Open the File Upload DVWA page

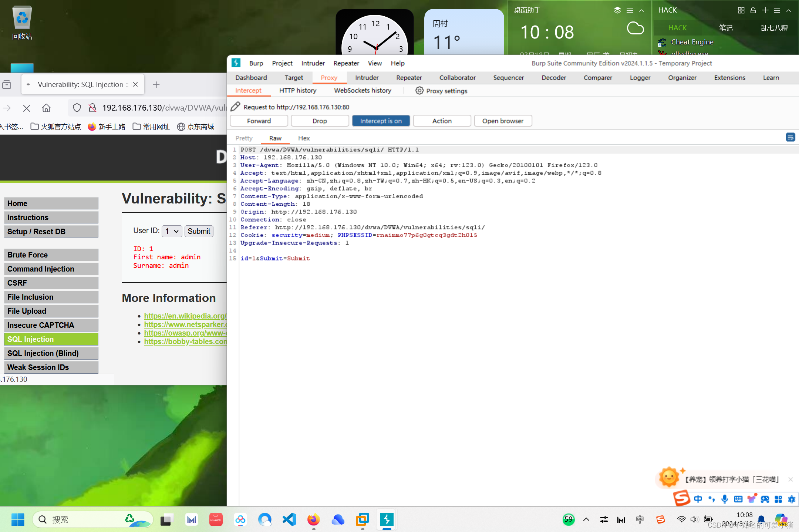tap(51, 311)
